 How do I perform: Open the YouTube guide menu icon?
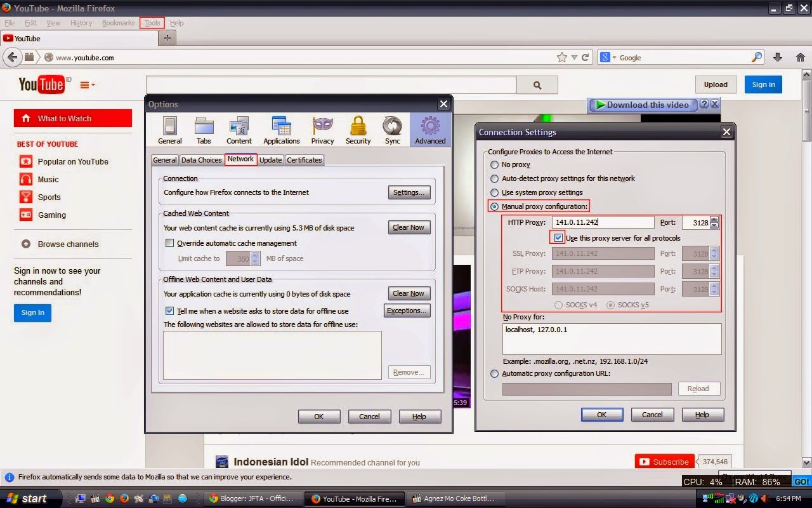click(88, 84)
